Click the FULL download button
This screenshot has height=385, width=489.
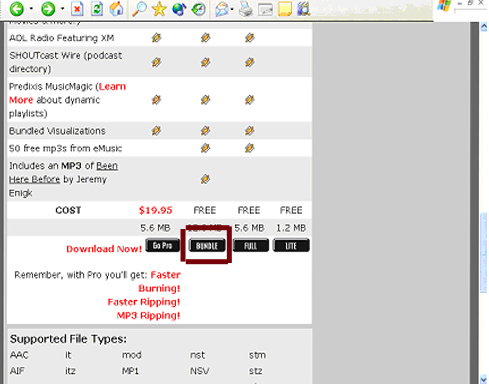click(251, 246)
